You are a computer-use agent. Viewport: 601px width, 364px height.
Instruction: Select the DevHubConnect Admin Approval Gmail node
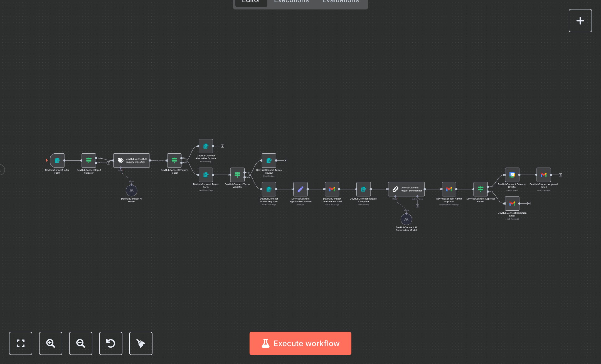point(449,189)
